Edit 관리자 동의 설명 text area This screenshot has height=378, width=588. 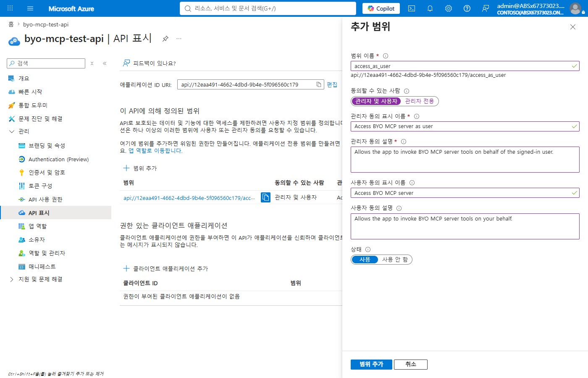[x=465, y=160]
